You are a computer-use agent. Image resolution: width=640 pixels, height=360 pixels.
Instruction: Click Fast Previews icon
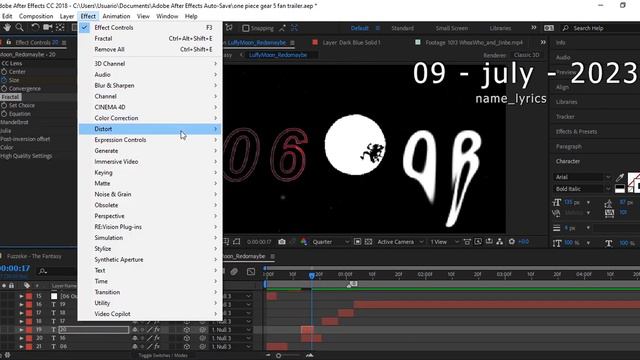point(478,242)
